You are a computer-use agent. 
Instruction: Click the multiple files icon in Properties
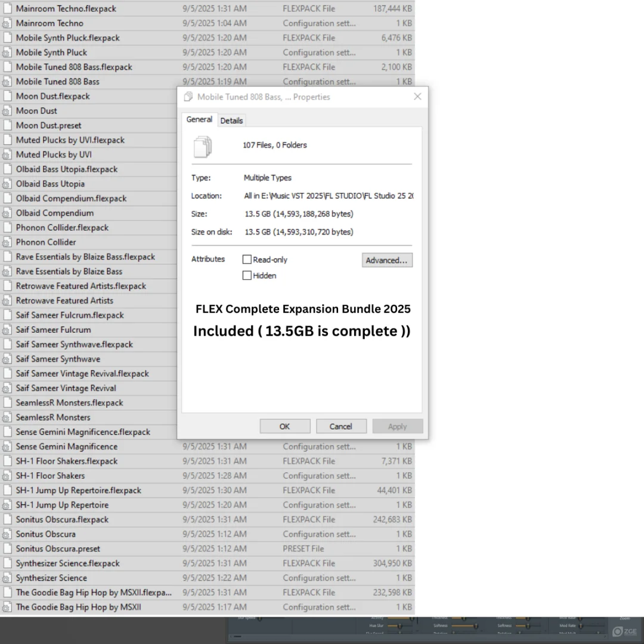(203, 146)
